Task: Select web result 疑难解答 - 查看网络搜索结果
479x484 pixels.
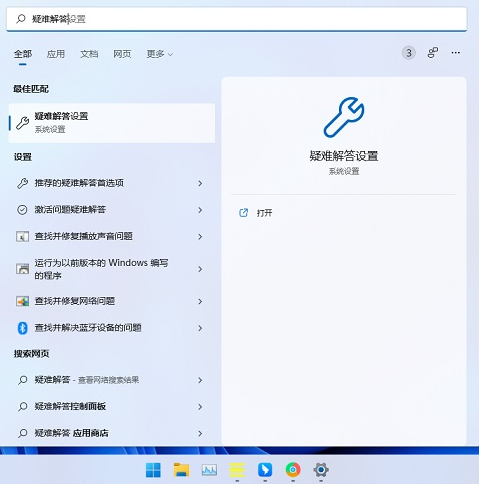Action: tap(112, 380)
